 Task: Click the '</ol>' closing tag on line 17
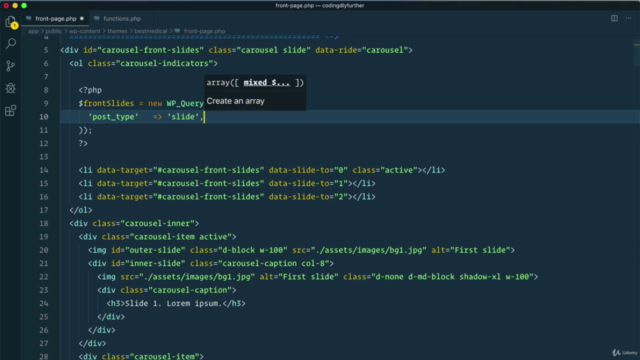pyautogui.click(x=81, y=210)
